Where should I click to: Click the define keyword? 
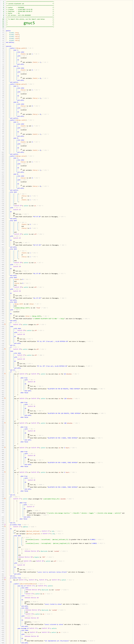click(x=8, y=31)
